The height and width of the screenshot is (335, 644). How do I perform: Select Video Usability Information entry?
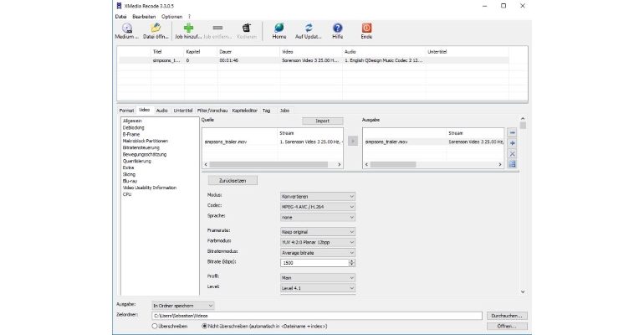tap(149, 188)
